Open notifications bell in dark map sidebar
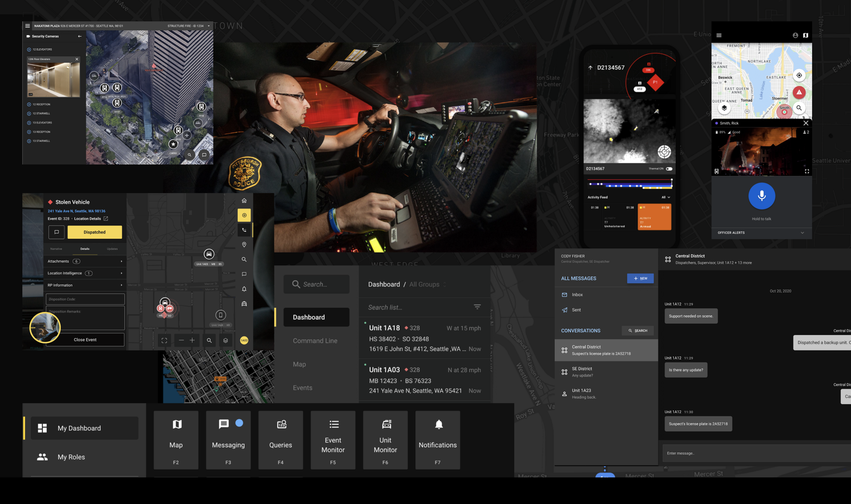This screenshot has height=504, width=851. pos(244,289)
